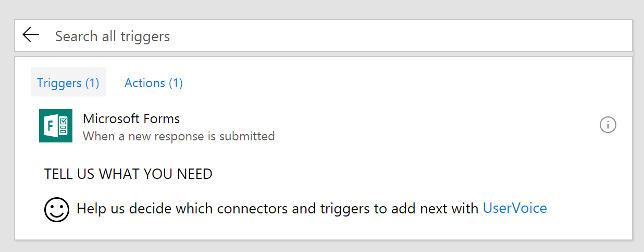Screen dimensions: 644x252
Task: Click the "Search all triggers" placeholder text
Action: click(x=113, y=36)
